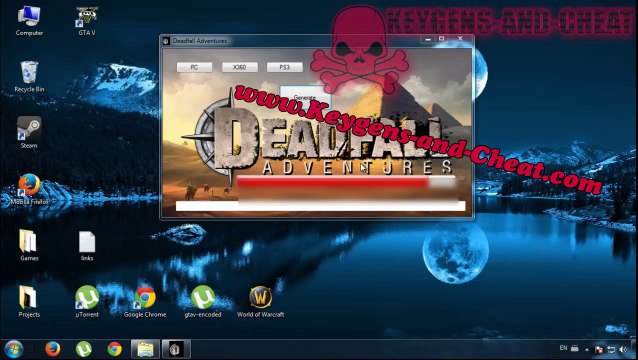
Task: Open the Action Center flag icon
Action: tap(599, 349)
